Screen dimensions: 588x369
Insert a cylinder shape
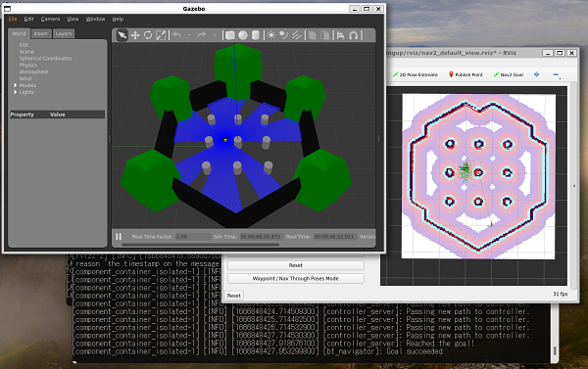click(256, 35)
